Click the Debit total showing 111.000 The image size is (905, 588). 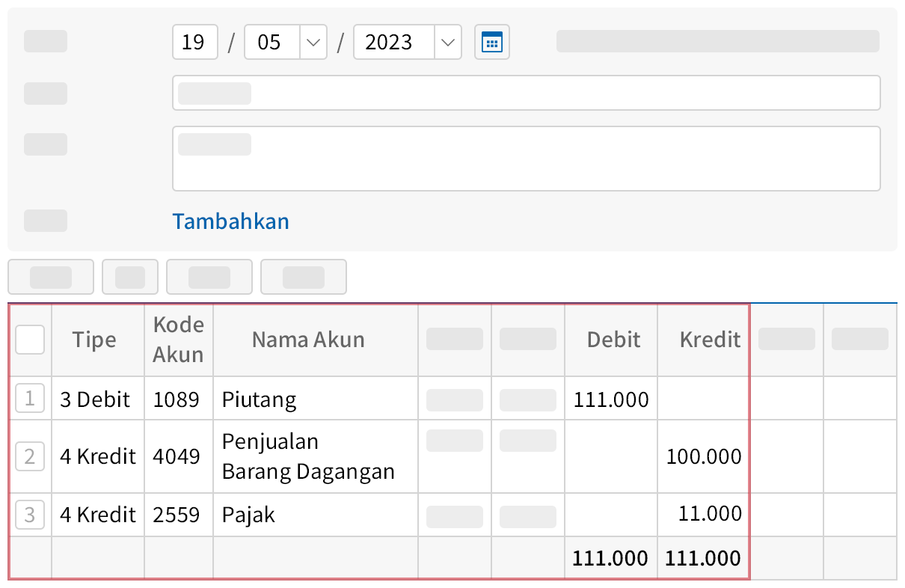[x=611, y=558]
